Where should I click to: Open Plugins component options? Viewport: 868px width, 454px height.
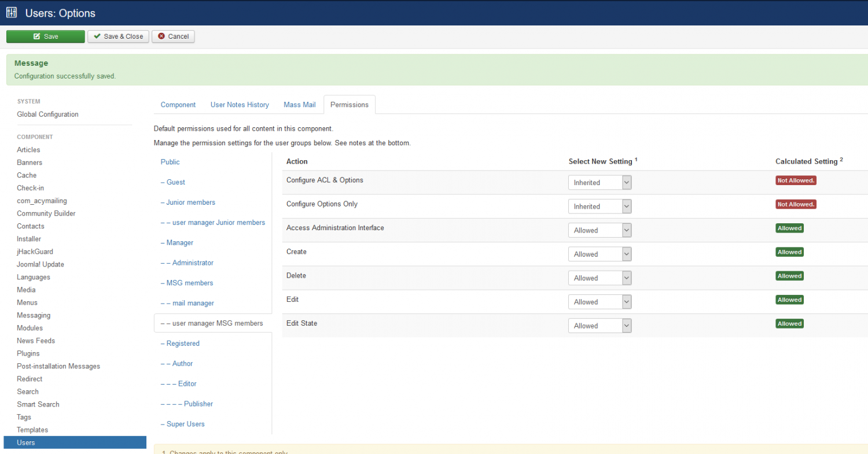point(28,353)
